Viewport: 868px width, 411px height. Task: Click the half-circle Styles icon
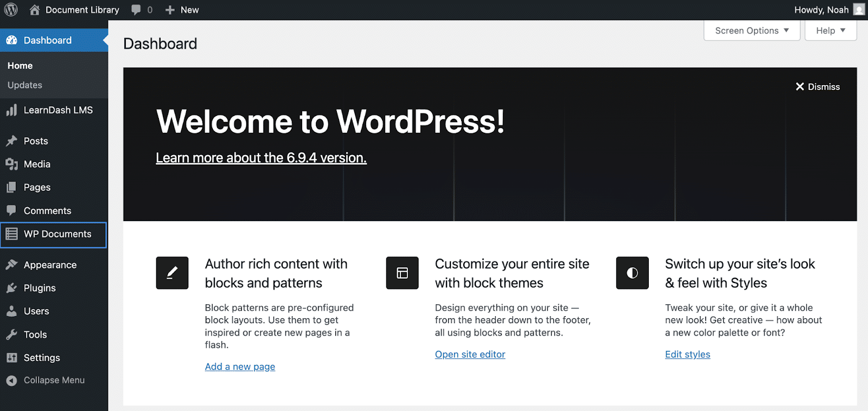click(632, 273)
